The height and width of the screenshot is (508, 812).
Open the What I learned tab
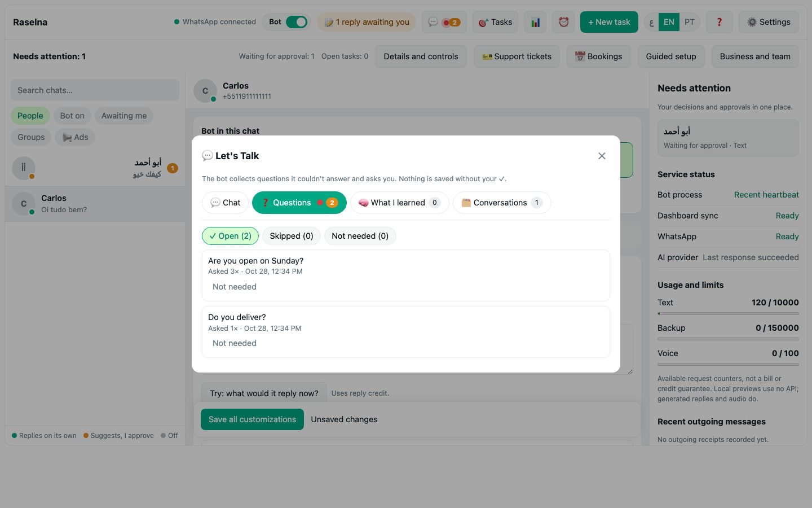(399, 203)
